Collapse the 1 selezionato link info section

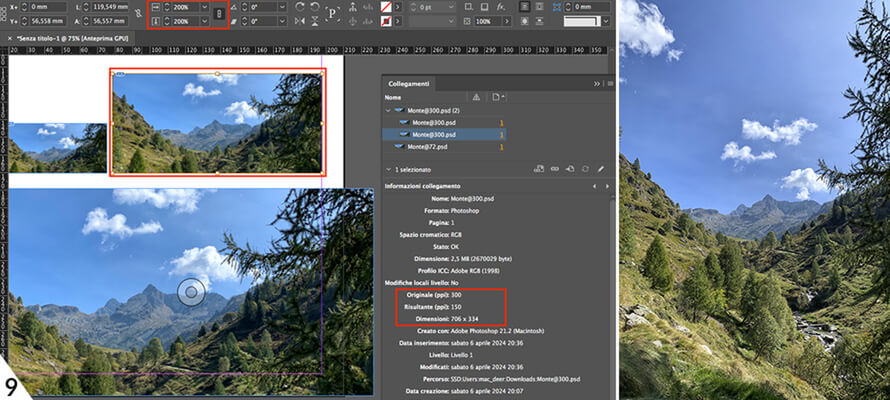click(x=389, y=170)
